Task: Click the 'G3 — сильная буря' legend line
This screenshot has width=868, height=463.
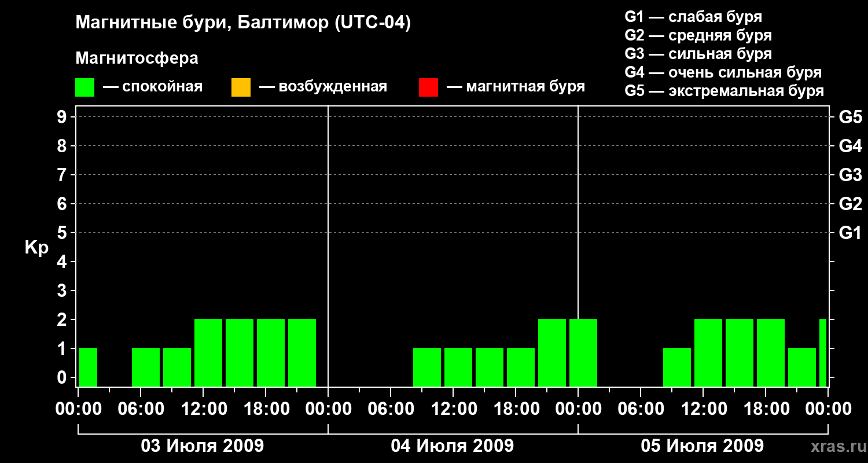Action: (698, 54)
